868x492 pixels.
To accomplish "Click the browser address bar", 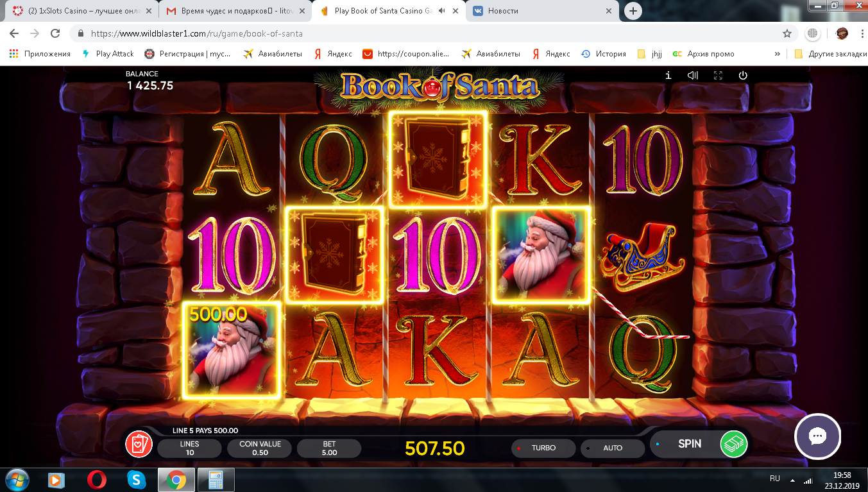I will point(431,33).
